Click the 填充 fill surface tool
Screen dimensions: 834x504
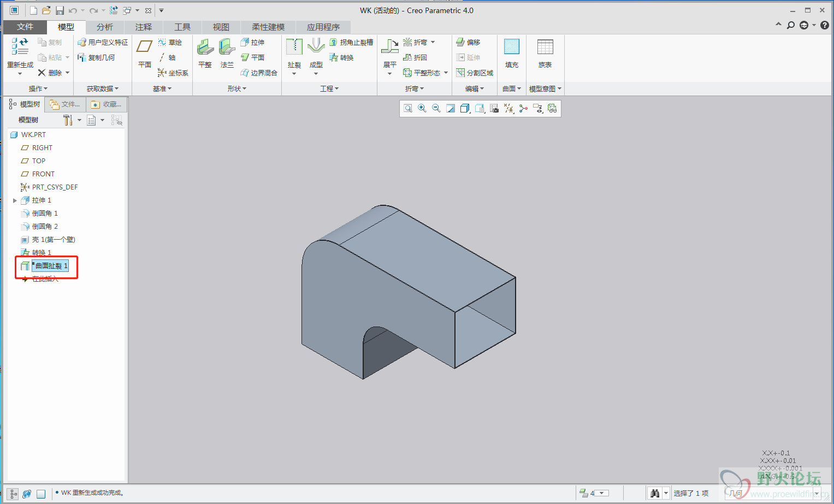coord(512,54)
